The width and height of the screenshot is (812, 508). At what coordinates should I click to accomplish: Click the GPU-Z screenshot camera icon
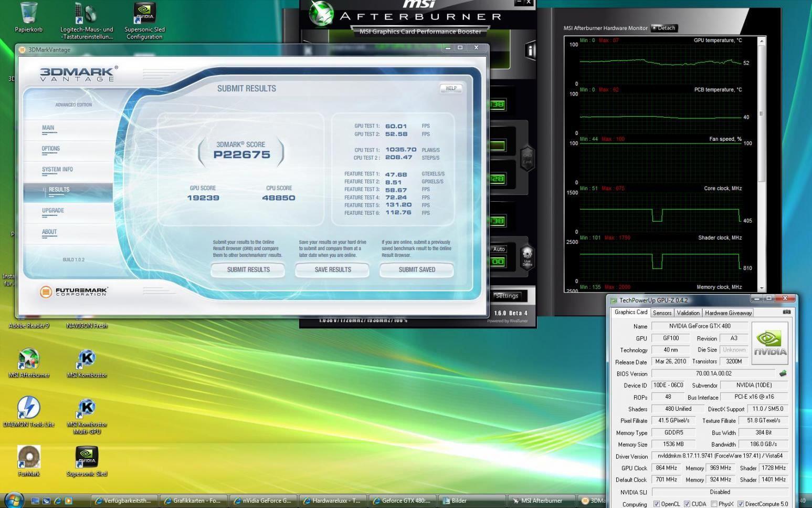(x=786, y=312)
